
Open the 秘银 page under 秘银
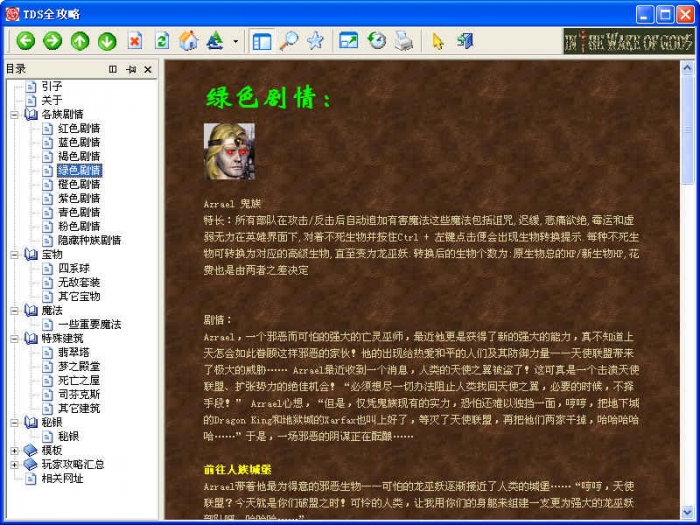tap(68, 436)
